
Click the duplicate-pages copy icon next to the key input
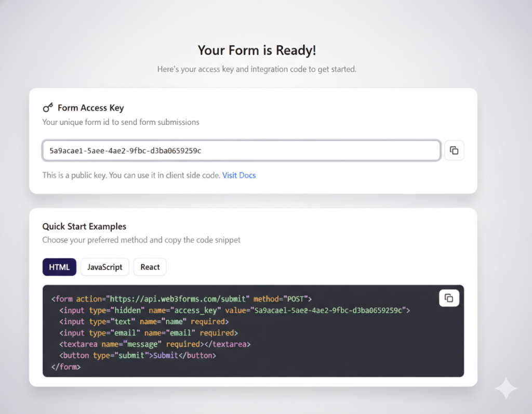(x=454, y=150)
